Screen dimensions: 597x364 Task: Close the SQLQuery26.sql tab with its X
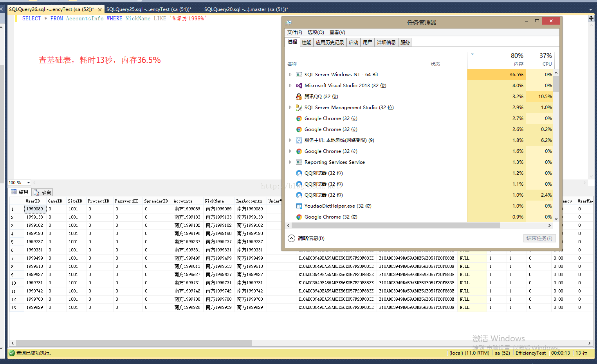click(x=99, y=9)
